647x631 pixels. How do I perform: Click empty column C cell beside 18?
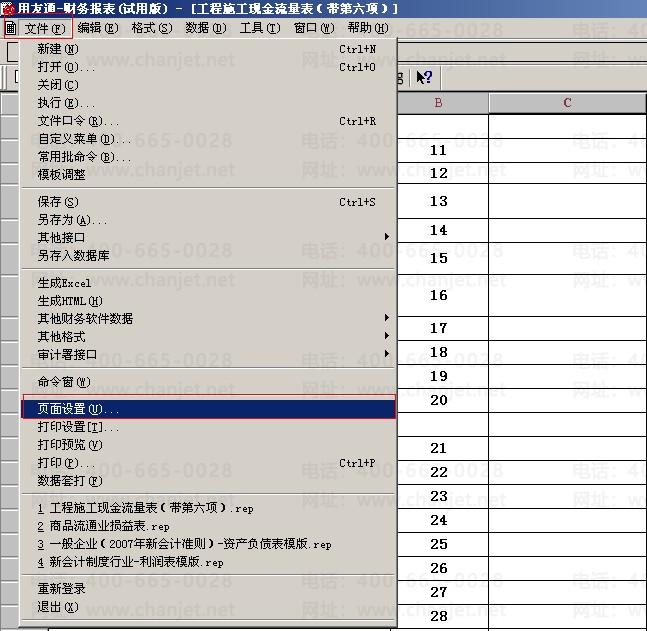[567, 352]
